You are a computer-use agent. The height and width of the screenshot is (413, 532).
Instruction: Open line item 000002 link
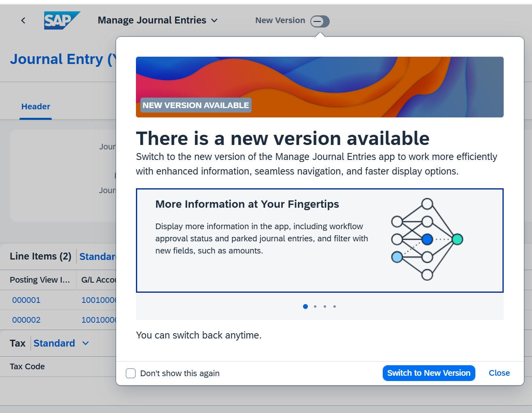(x=26, y=320)
